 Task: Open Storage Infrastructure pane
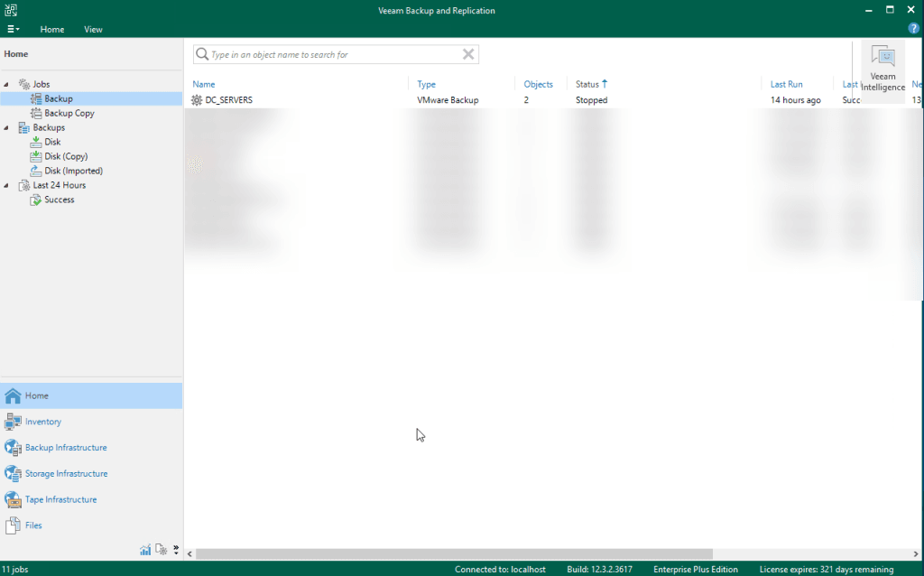point(91,473)
